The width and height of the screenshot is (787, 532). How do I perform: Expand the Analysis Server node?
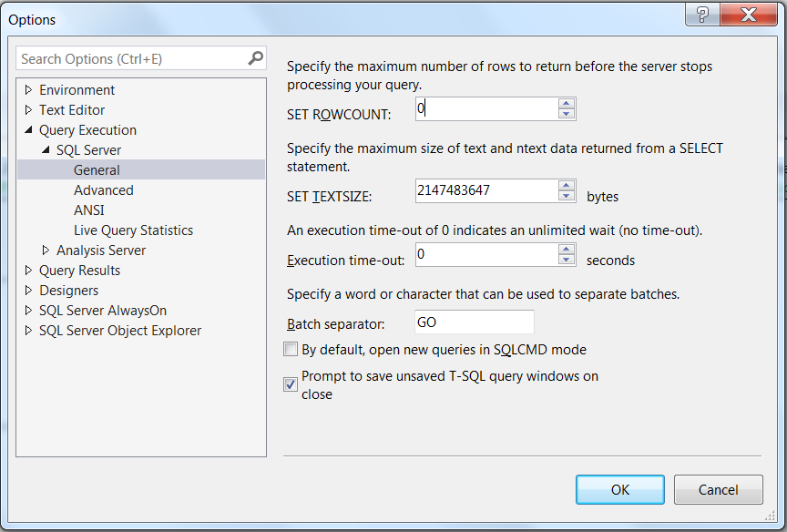point(46,251)
